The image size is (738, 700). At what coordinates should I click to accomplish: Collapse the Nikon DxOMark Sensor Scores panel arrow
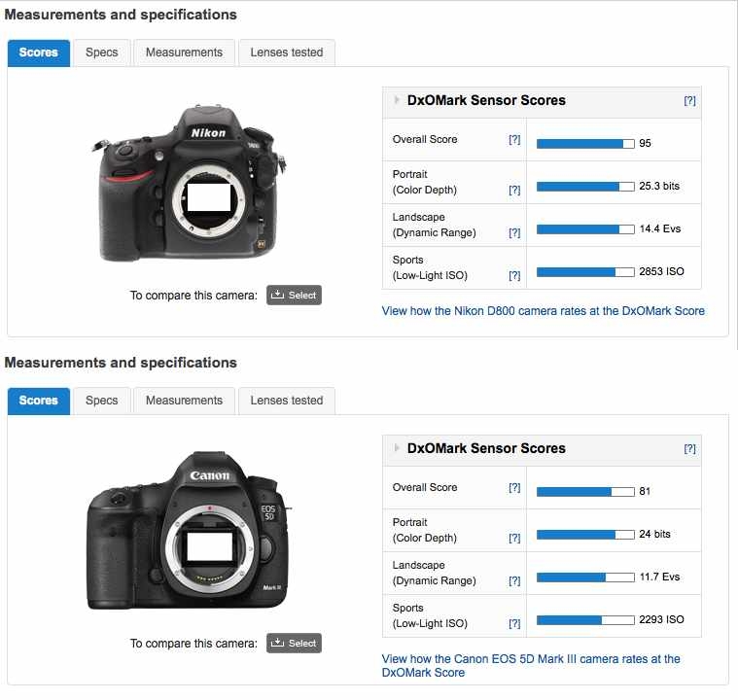click(x=397, y=100)
